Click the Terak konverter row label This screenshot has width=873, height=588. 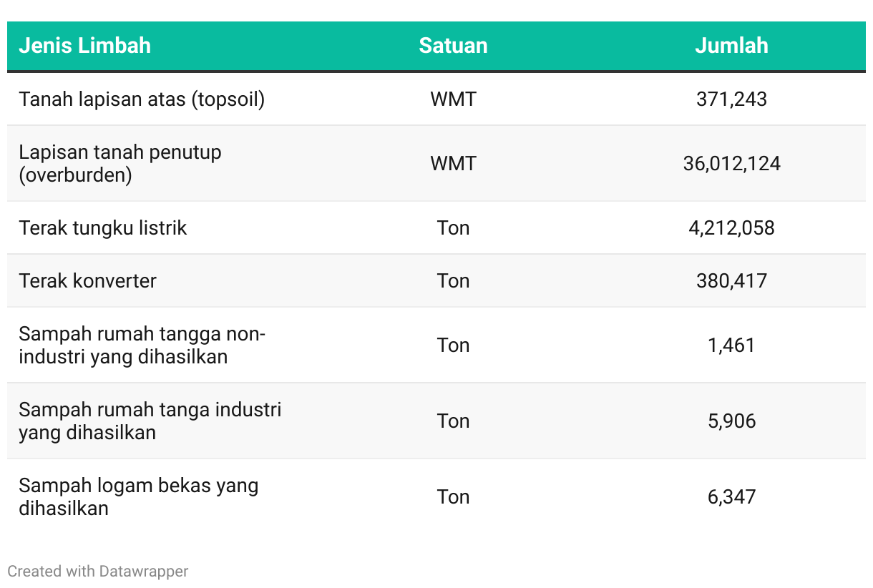pyautogui.click(x=87, y=280)
